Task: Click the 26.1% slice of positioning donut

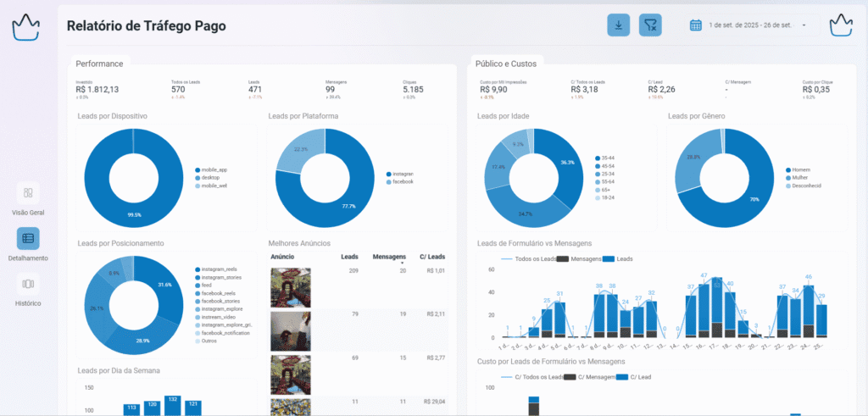Action: pyautogui.click(x=95, y=308)
